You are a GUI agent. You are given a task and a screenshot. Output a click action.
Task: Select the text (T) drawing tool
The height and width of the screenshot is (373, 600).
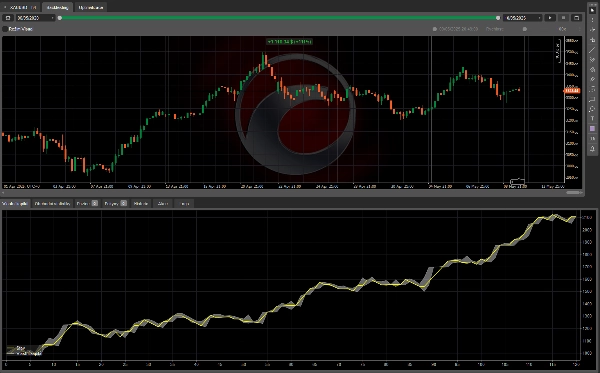pyautogui.click(x=592, y=119)
